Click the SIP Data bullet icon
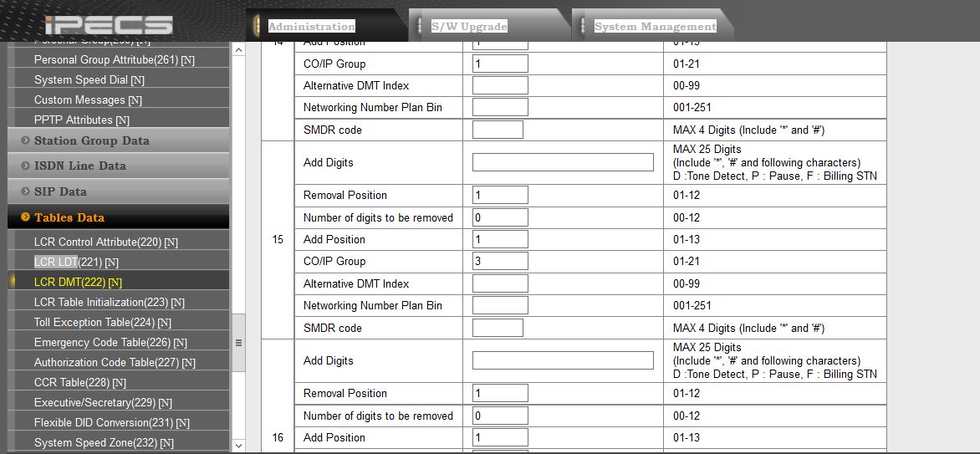Viewport: 980px width, 454px height. (26, 191)
